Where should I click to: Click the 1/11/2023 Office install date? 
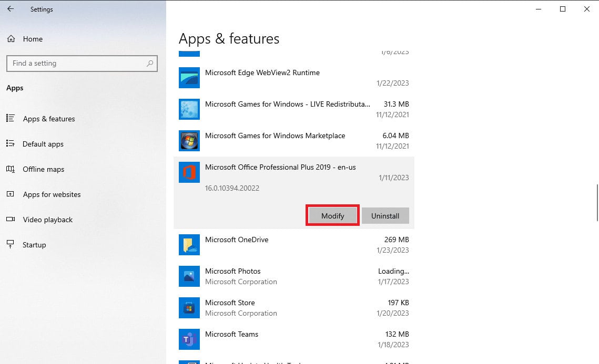tap(393, 178)
